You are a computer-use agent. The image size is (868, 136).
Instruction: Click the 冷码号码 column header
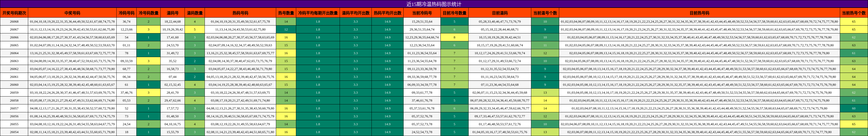click(x=126, y=13)
